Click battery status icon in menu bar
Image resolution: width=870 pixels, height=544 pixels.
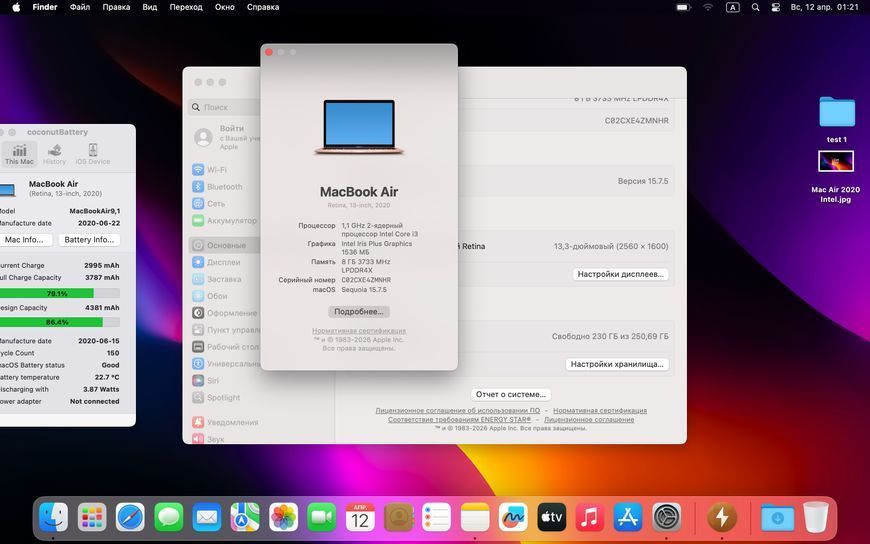coord(684,7)
